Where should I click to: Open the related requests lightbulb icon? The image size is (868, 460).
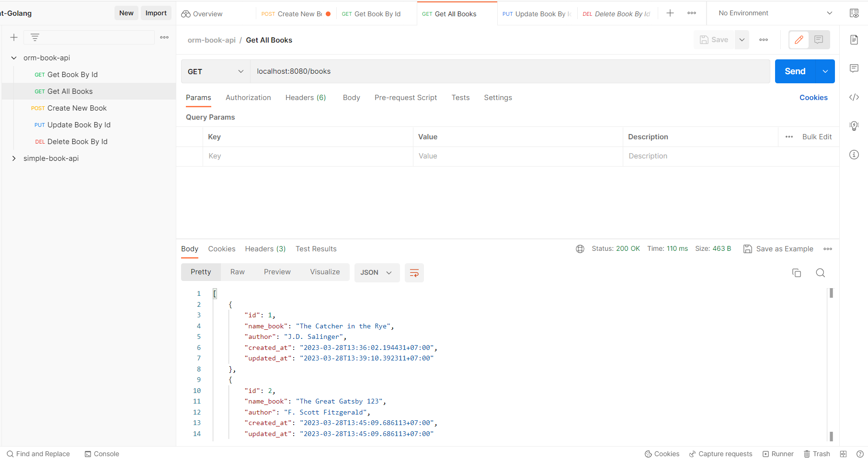(854, 126)
